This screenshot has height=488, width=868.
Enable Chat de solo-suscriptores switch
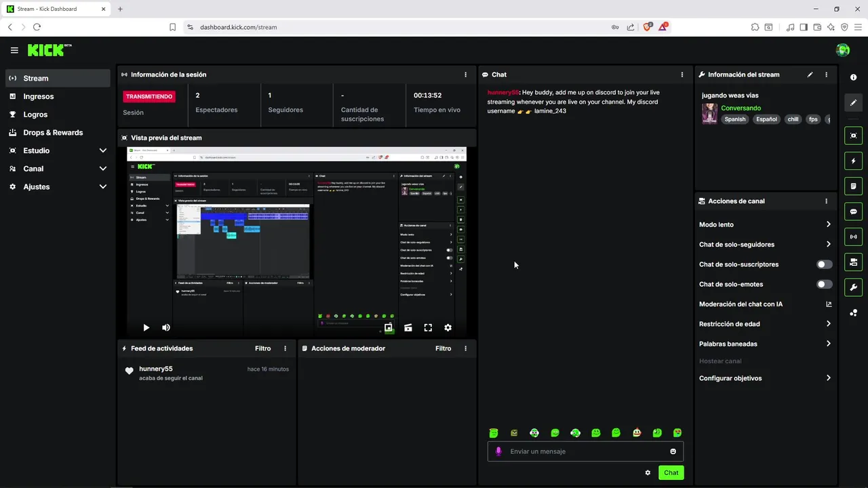tap(825, 264)
